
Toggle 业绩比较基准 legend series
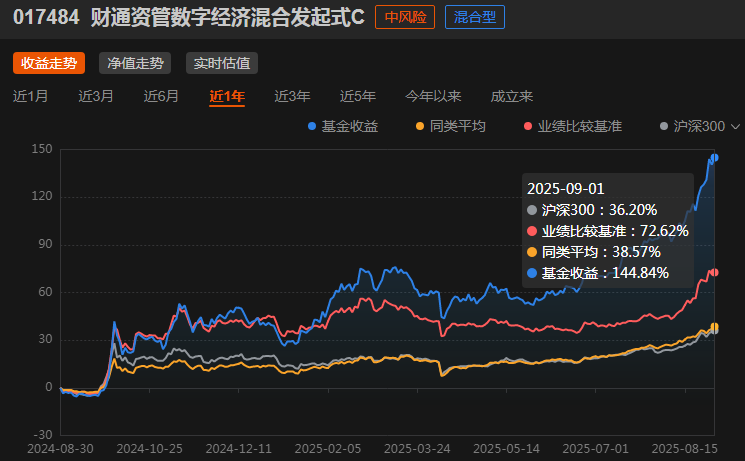(x=573, y=126)
